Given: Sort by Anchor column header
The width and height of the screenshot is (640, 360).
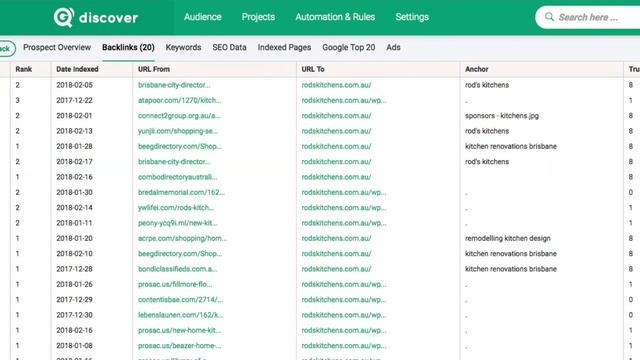Looking at the screenshot, I should click(x=476, y=69).
